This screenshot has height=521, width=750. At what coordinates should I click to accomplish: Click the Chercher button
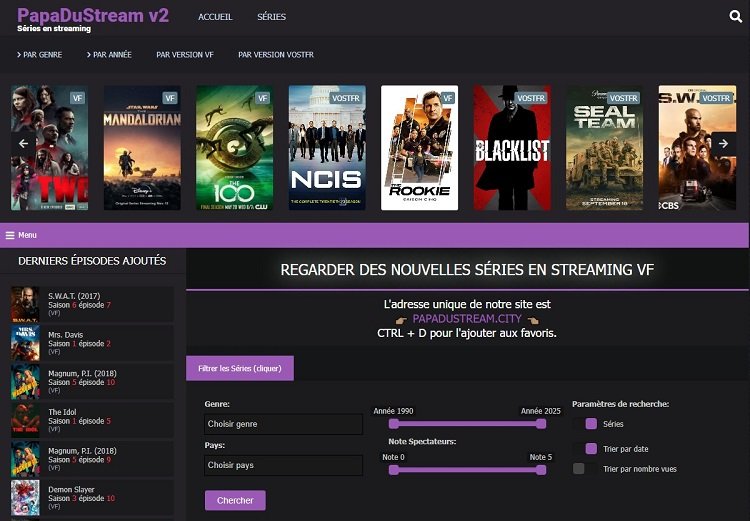pyautogui.click(x=235, y=500)
